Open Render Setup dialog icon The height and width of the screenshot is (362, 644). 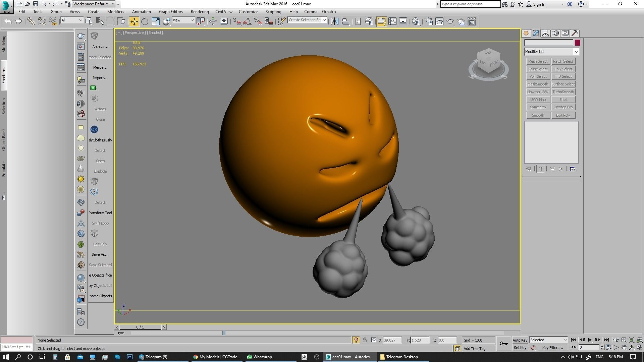[429, 21]
